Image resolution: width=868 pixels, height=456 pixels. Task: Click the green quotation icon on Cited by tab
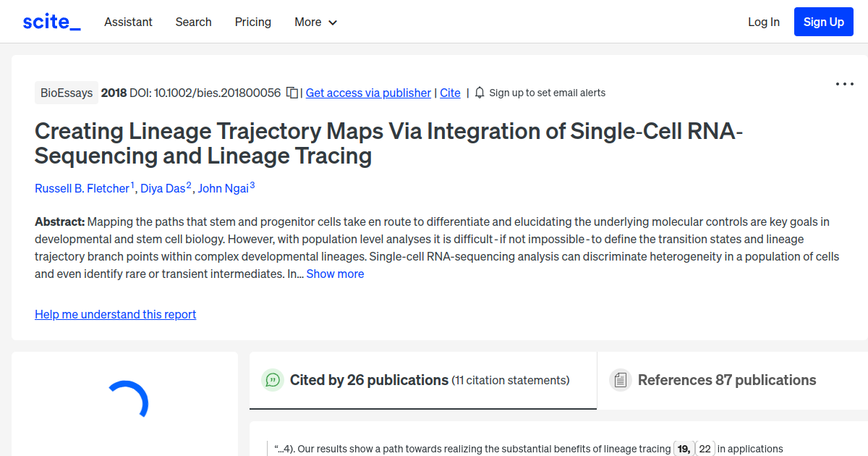click(273, 379)
